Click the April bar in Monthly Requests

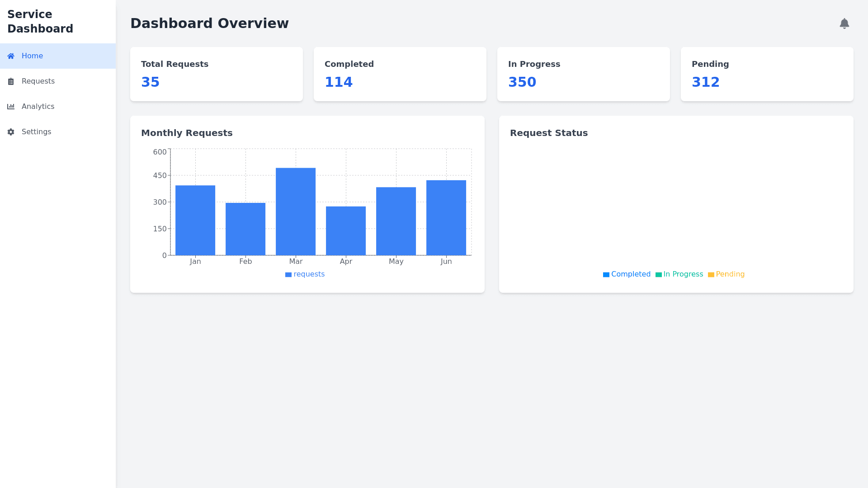tap(346, 231)
